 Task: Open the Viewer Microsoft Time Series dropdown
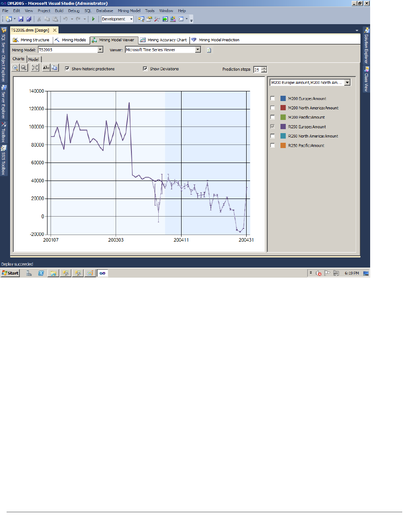(198, 50)
